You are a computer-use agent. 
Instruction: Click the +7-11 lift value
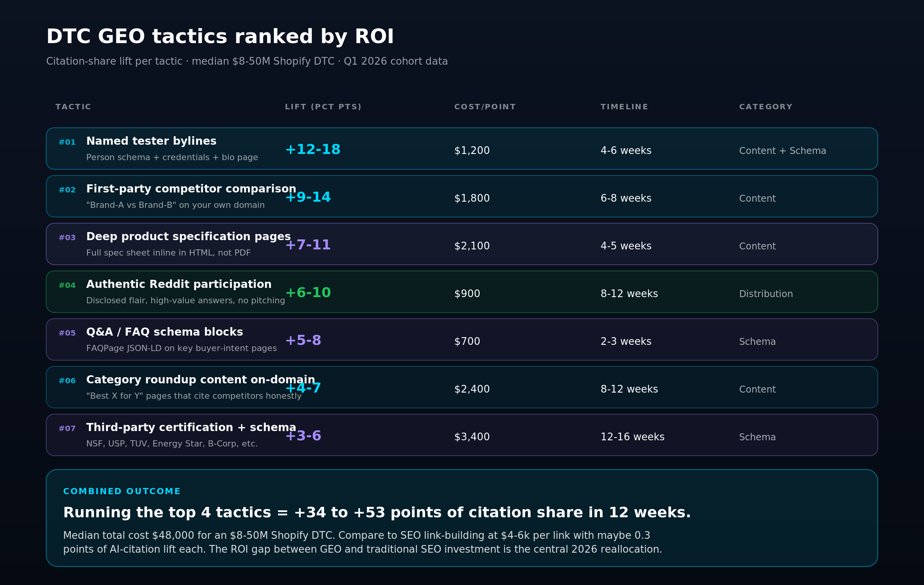point(308,245)
